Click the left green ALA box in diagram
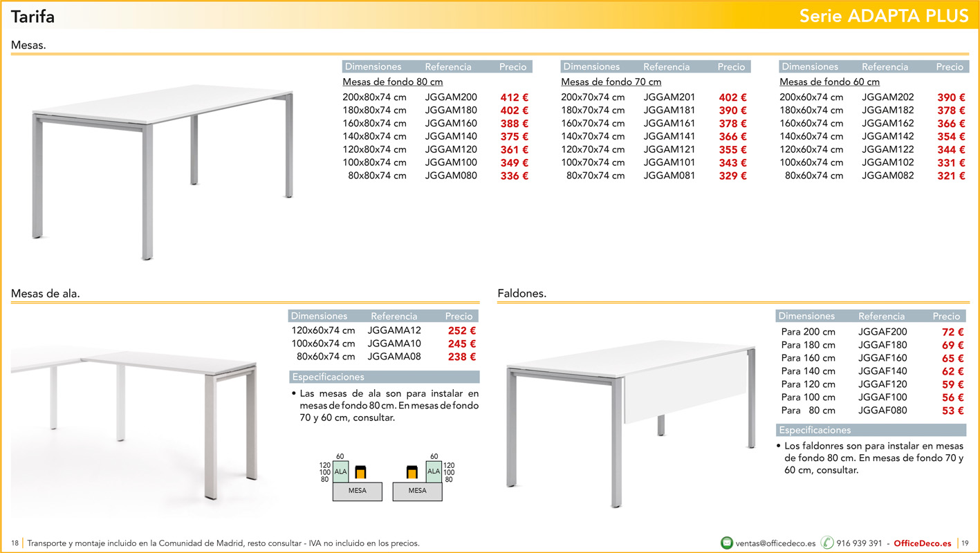980x553 pixels. pyautogui.click(x=341, y=471)
